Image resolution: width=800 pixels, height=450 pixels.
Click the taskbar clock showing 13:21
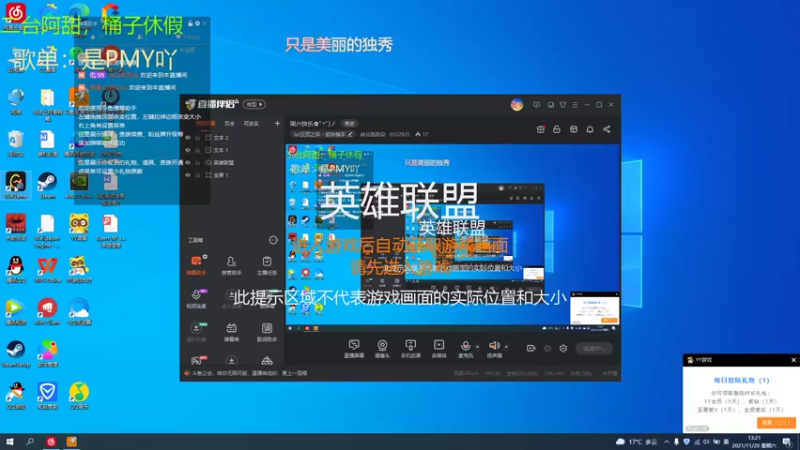[x=754, y=442]
